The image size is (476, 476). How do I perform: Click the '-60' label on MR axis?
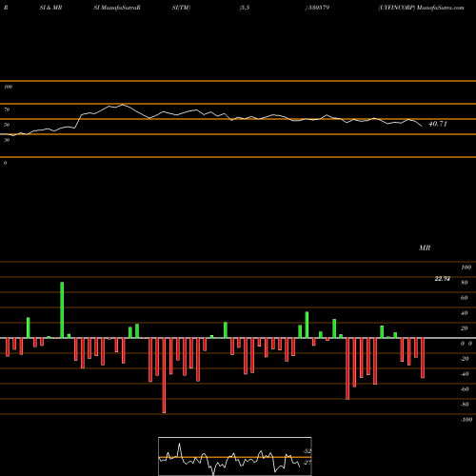(x=465, y=389)
